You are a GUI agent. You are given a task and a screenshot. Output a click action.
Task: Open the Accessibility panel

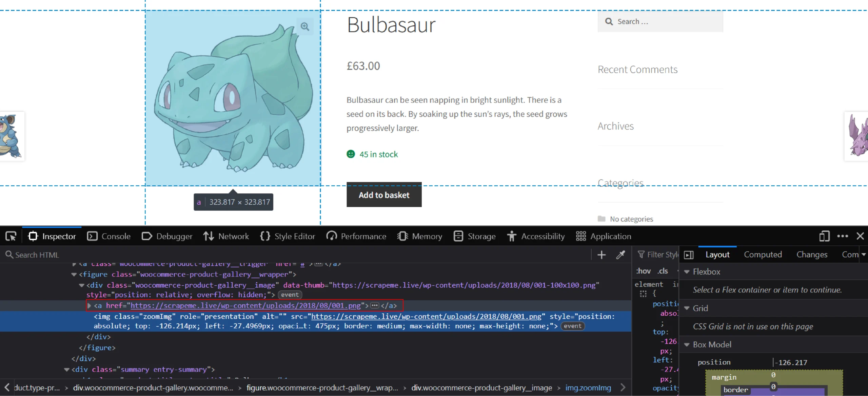point(536,236)
